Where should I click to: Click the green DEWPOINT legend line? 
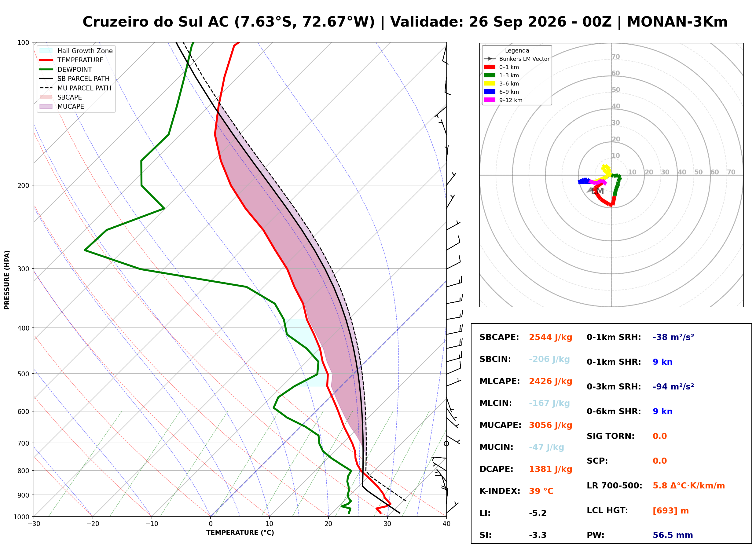pyautogui.click(x=46, y=69)
